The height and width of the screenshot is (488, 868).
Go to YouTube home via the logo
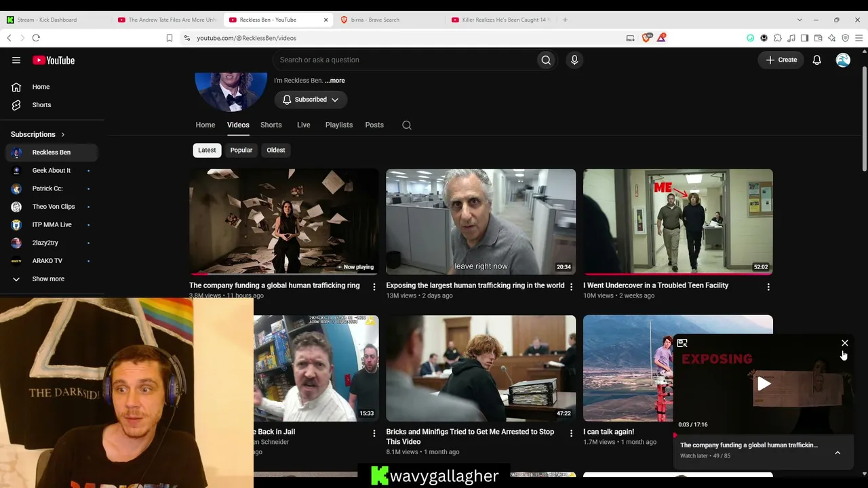tap(53, 60)
